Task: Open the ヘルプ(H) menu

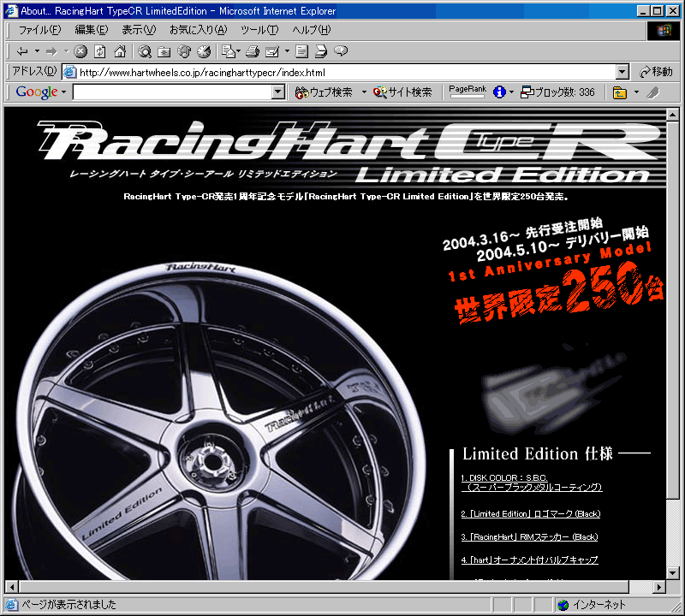Action: pos(312,30)
